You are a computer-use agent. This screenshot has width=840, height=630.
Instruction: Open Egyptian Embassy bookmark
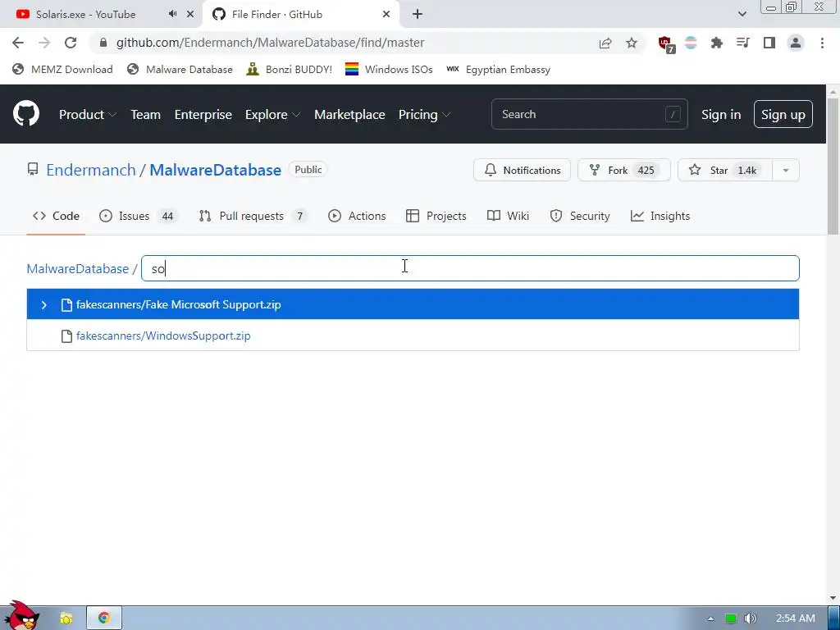click(498, 69)
